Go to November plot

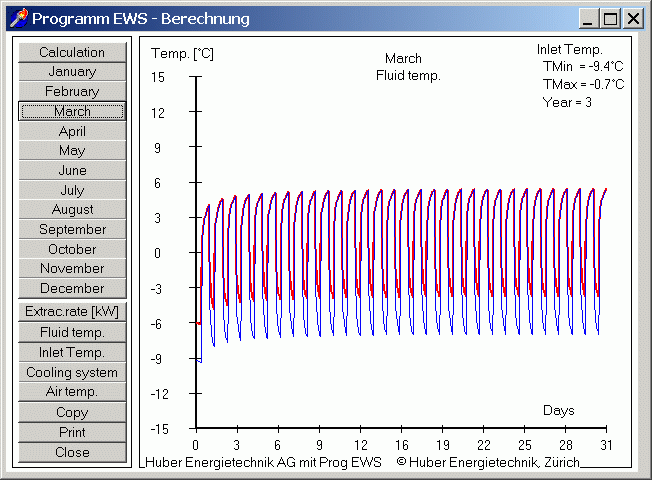pos(72,269)
